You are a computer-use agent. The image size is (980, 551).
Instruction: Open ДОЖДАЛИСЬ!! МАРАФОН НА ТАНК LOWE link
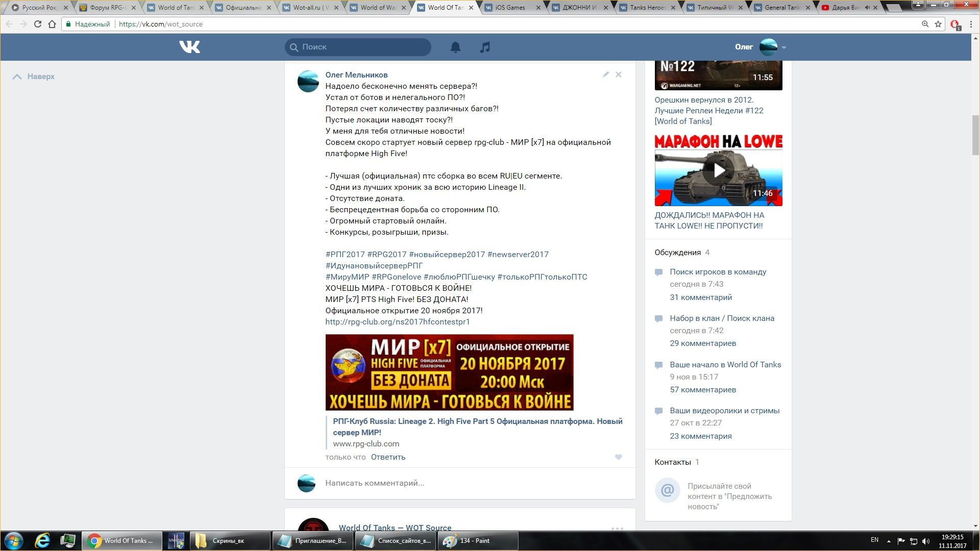pyautogui.click(x=709, y=220)
